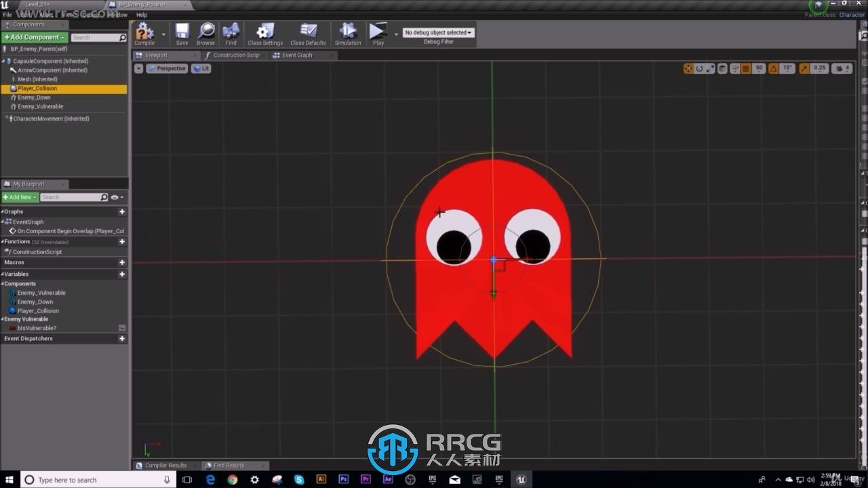Open Class Defaults in the toolbar
This screenshot has height=488, width=868.
[308, 34]
